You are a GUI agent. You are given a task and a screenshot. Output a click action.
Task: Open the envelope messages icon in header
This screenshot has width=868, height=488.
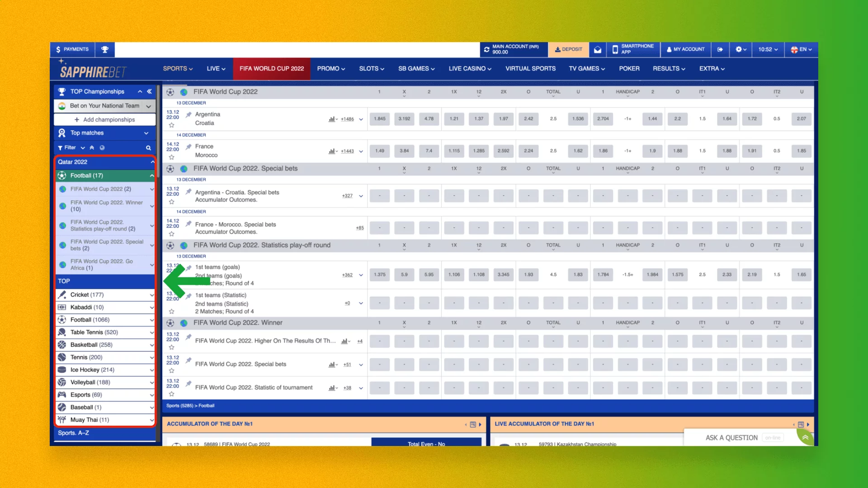(x=597, y=49)
